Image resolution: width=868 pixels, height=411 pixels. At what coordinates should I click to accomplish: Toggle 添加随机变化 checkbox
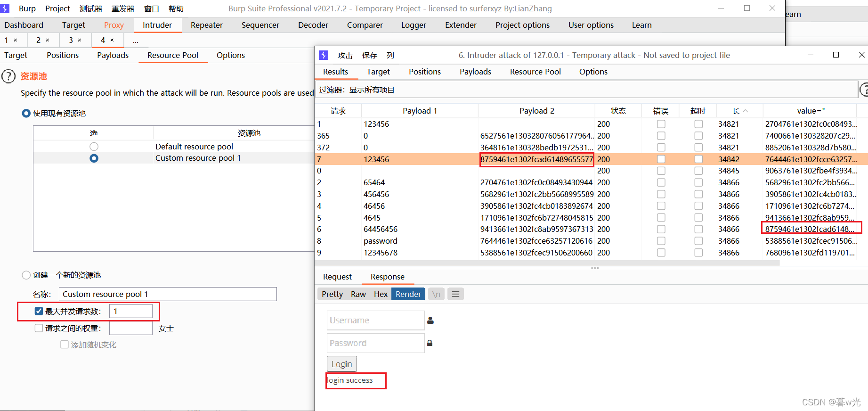[65, 345]
